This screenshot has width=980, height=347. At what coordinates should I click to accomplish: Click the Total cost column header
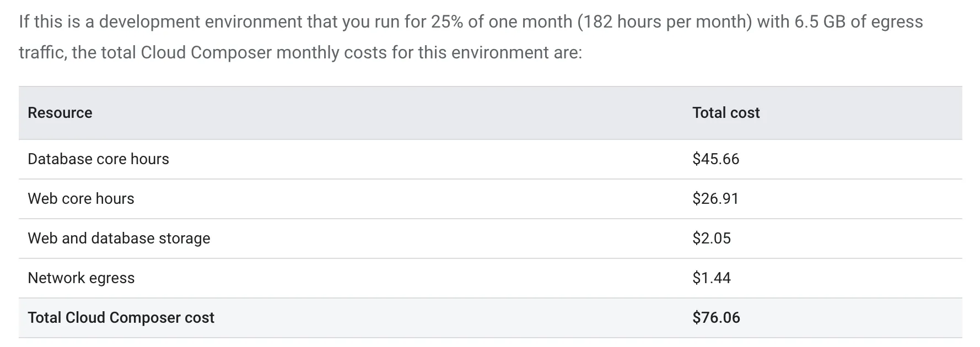(726, 113)
